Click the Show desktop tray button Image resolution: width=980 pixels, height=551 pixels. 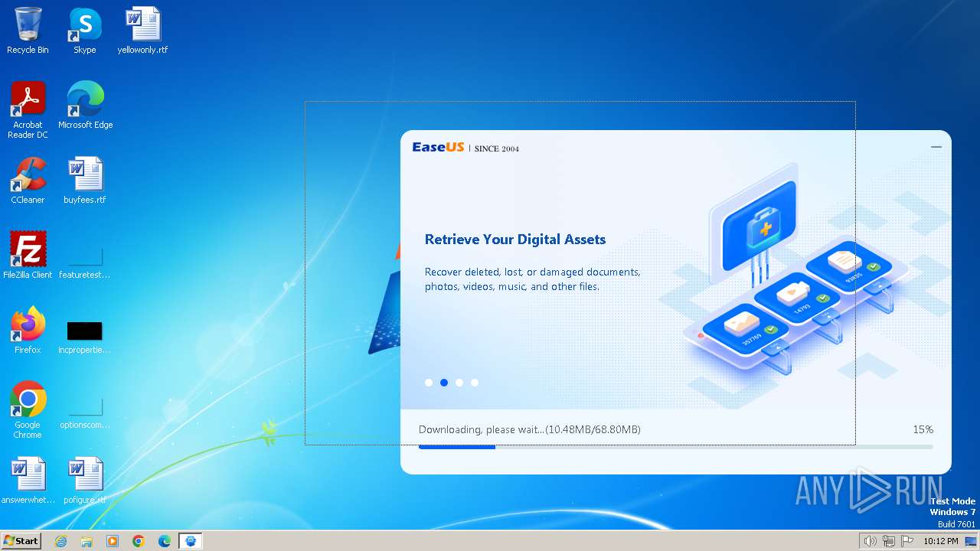click(x=971, y=541)
